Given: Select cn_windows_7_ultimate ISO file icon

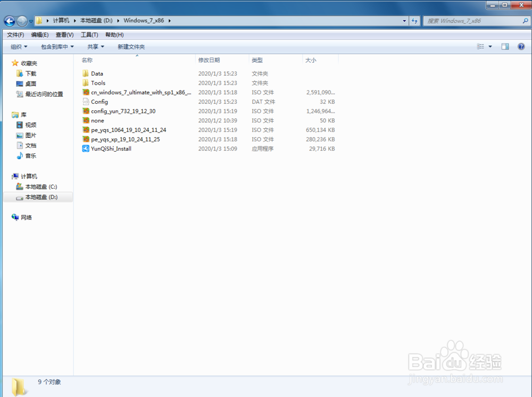Looking at the screenshot, I should tap(86, 92).
